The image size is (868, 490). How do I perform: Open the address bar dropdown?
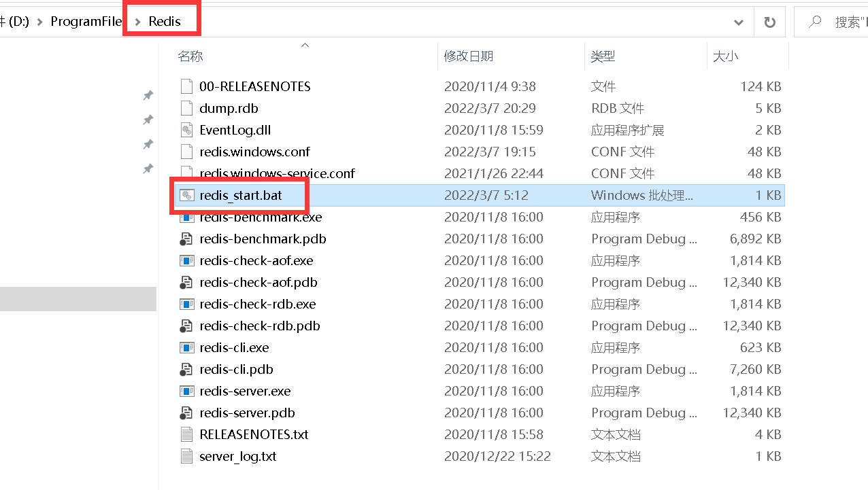pos(739,22)
